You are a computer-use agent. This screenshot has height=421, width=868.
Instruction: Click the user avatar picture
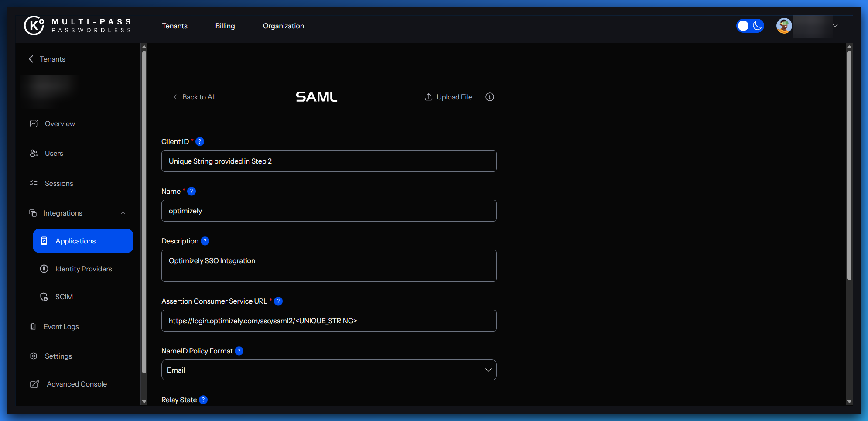[x=784, y=26]
